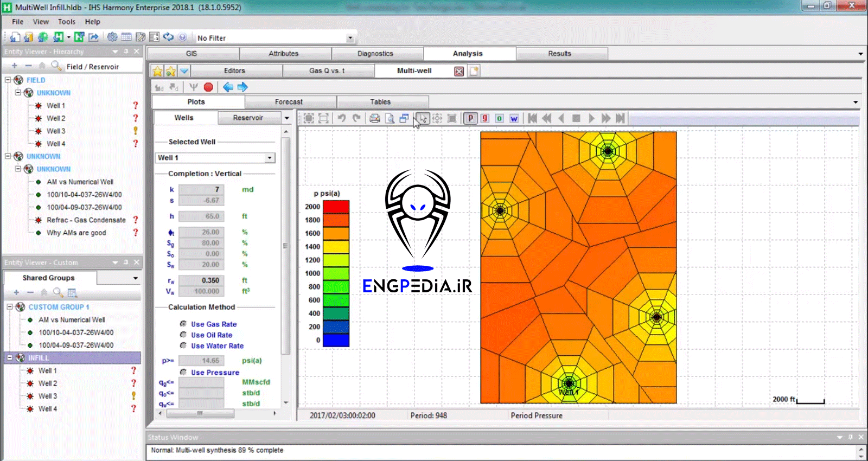Image resolution: width=868 pixels, height=461 pixels.
Task: Click the print preview icon
Action: pos(390,118)
